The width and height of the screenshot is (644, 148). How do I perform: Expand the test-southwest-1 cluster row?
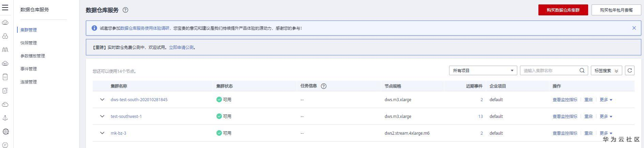(x=102, y=116)
